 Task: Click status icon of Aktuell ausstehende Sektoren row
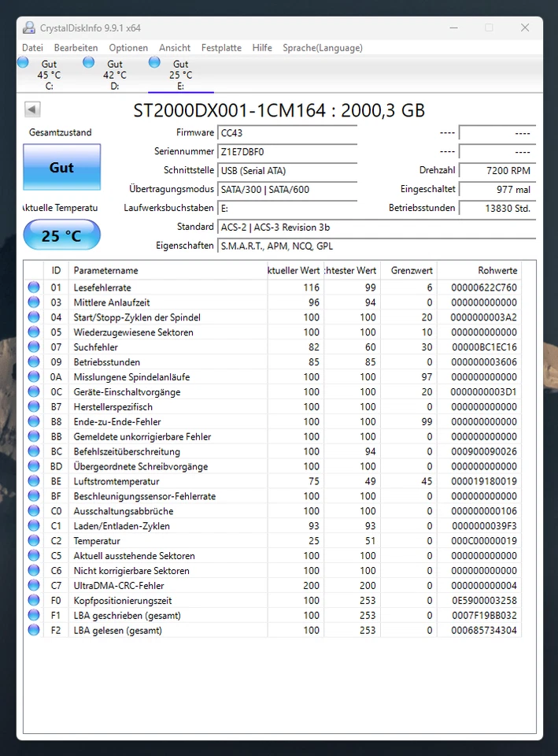tap(34, 555)
